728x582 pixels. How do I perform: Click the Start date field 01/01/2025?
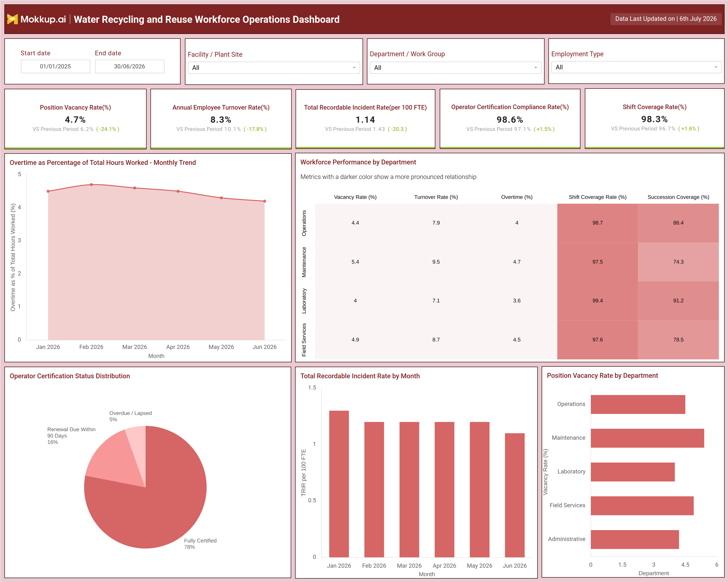pos(55,66)
